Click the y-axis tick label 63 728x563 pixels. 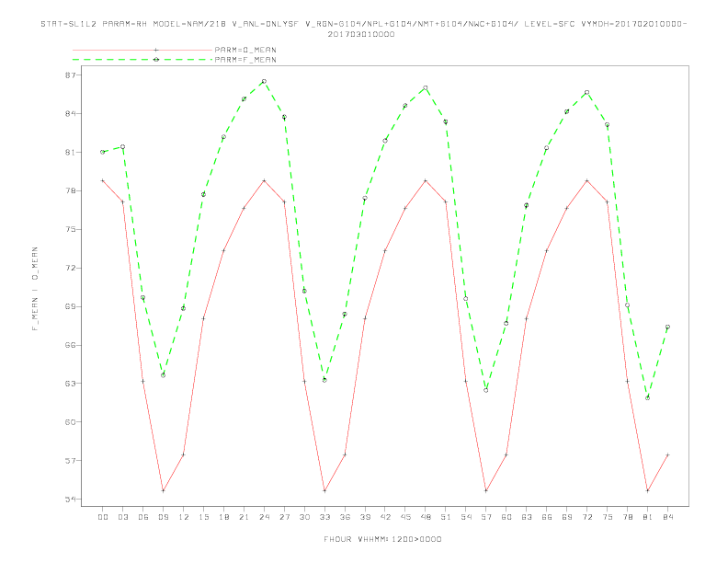tap(71, 384)
